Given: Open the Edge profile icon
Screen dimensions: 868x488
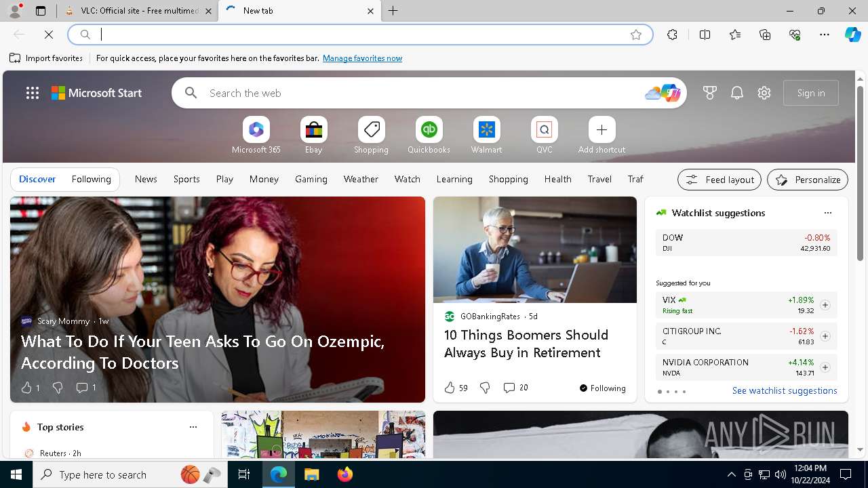Looking at the screenshot, I should coord(14,11).
